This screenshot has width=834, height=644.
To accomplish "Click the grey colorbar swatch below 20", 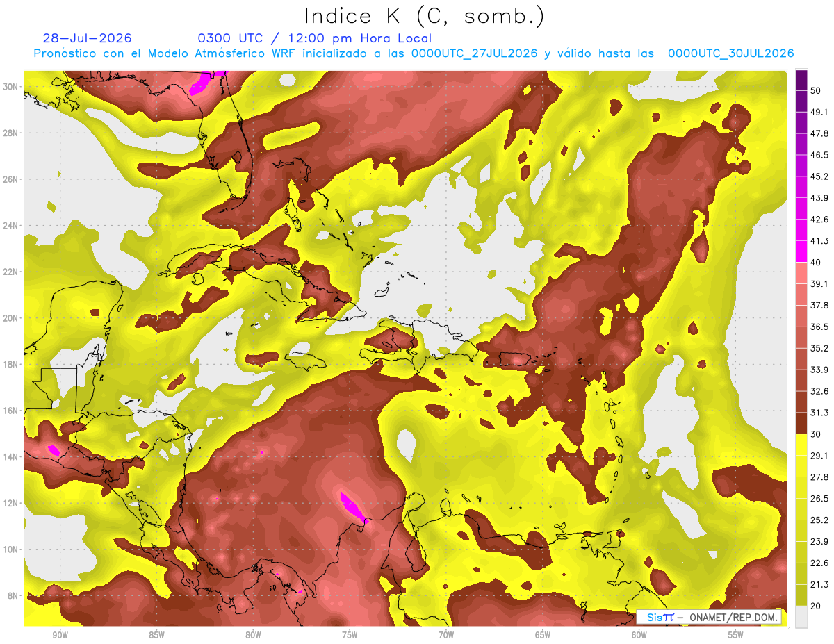I will pyautogui.click(x=801, y=616).
